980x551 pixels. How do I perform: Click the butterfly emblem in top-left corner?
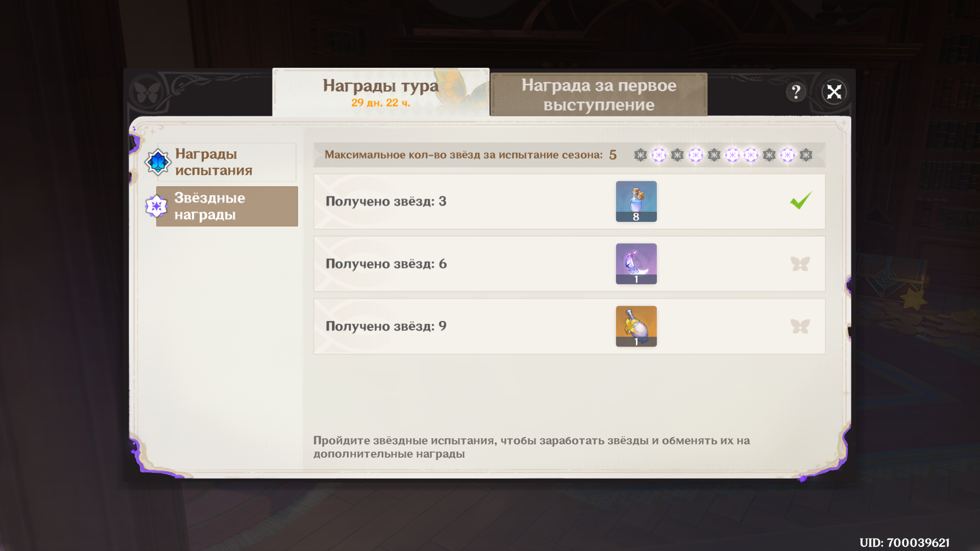point(147,92)
